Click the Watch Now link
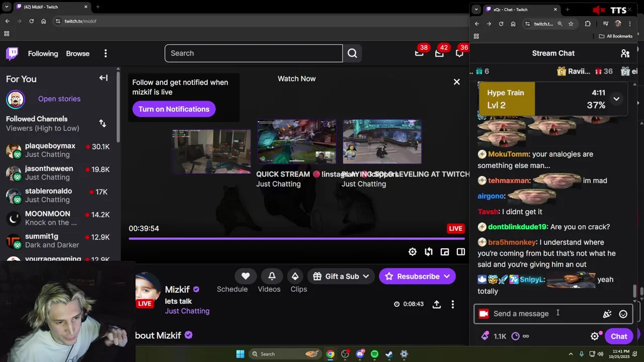Screen dimensions: 644x362 tap(297, 78)
